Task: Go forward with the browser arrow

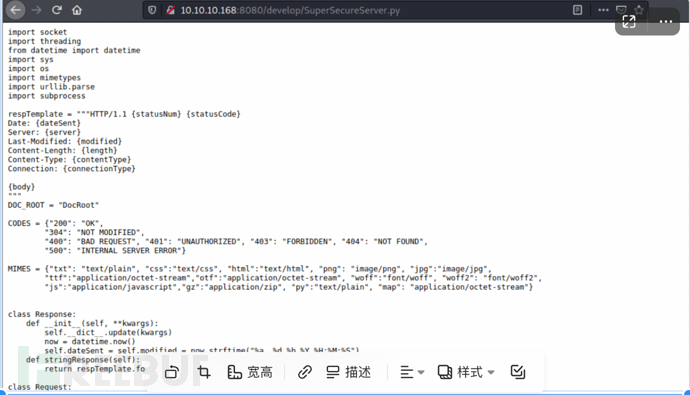Action: point(36,10)
